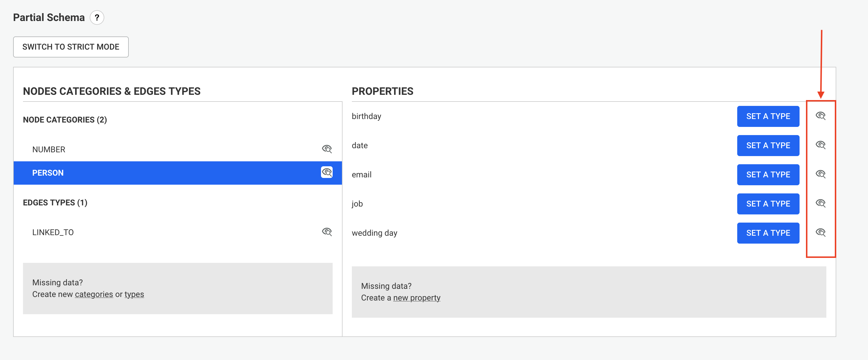Set a type for date property
868x360 pixels.
(768, 145)
